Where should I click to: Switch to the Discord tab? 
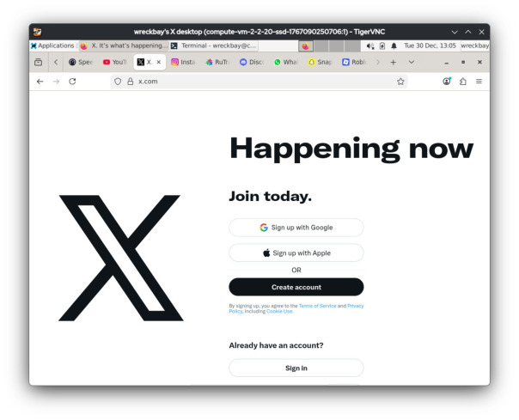click(252, 62)
